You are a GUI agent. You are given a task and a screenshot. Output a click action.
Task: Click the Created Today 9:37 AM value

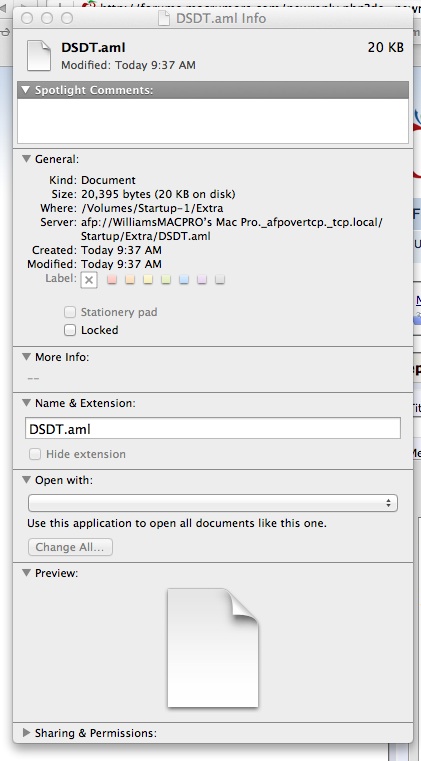[121, 250]
